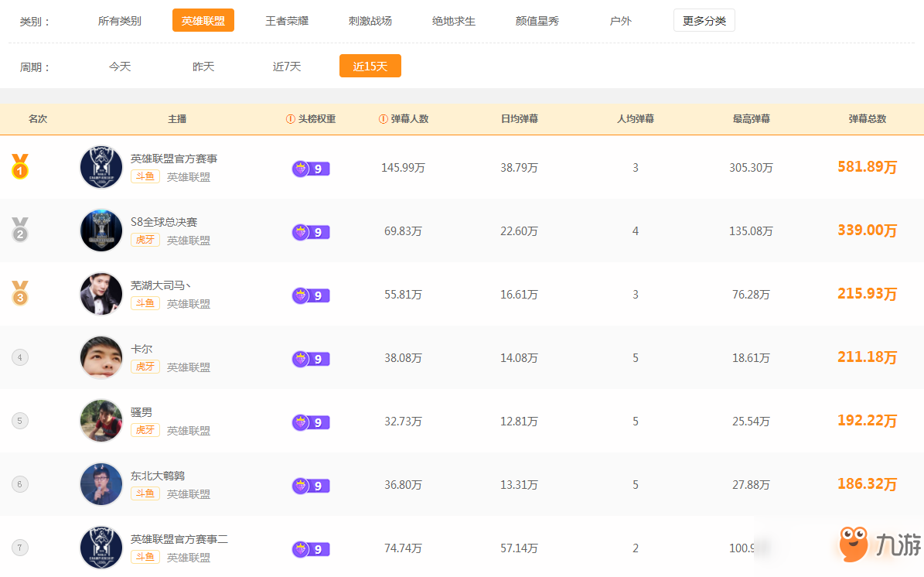
Task: Filter the period by 近7天
Action: tap(286, 67)
